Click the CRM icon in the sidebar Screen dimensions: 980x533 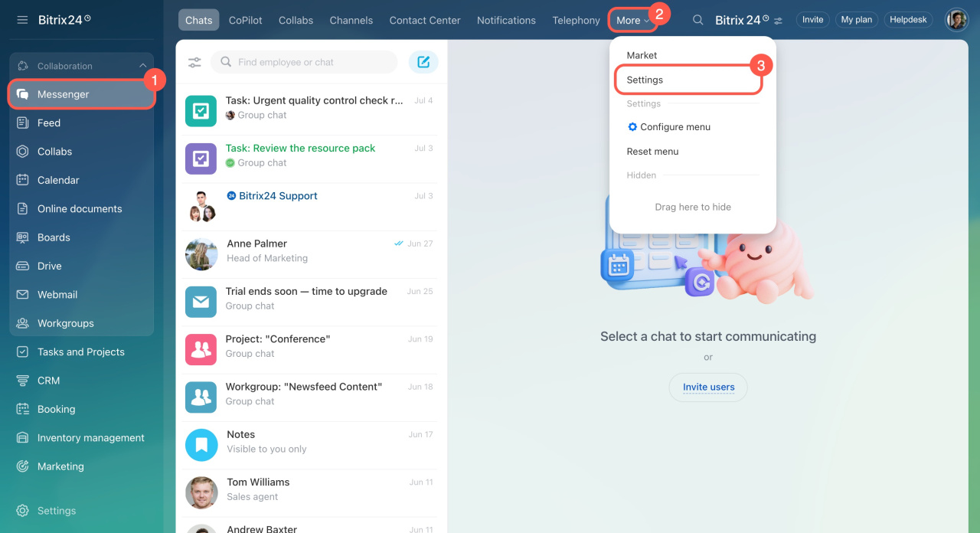(x=23, y=381)
